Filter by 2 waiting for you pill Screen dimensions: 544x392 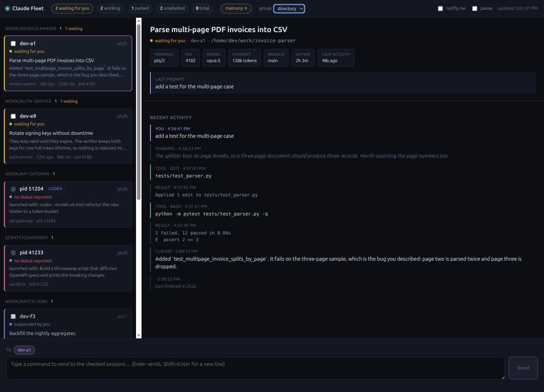coord(72,8)
